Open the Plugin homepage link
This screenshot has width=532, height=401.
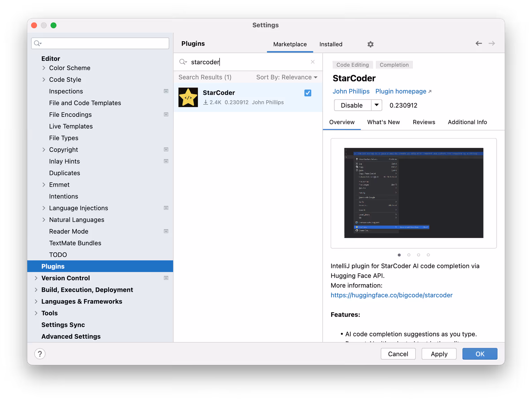click(403, 92)
